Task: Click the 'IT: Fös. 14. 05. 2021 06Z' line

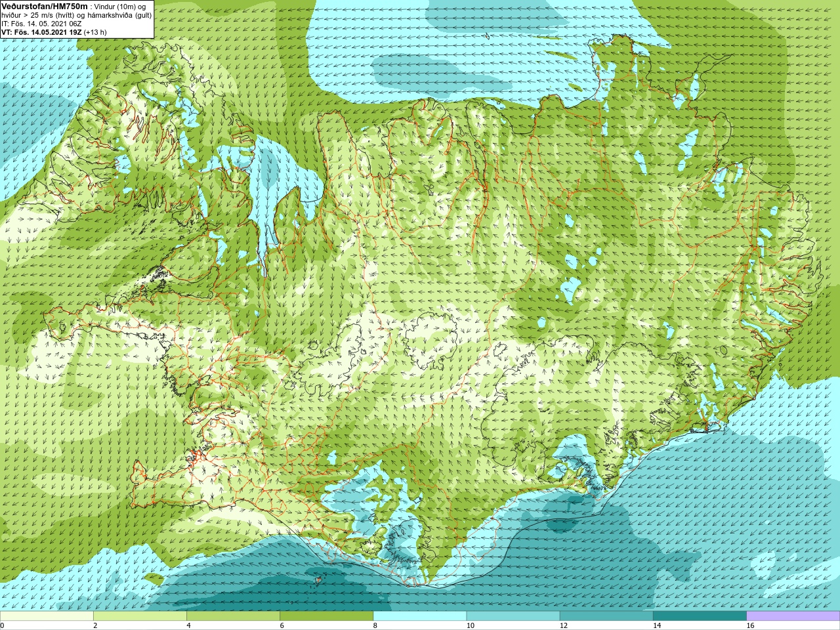Action: coord(41,24)
